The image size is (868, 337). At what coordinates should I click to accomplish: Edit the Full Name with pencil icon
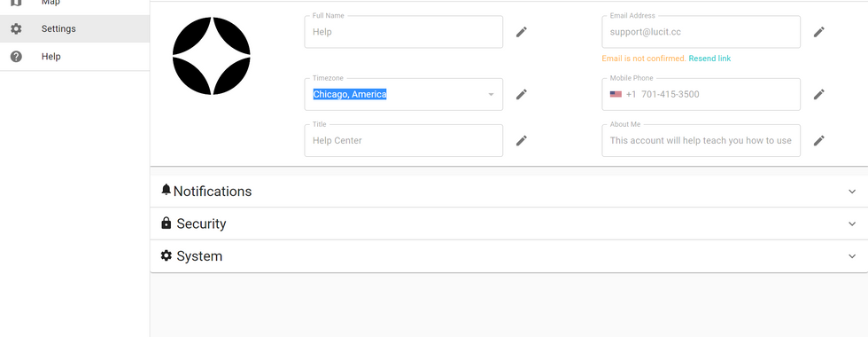521,32
